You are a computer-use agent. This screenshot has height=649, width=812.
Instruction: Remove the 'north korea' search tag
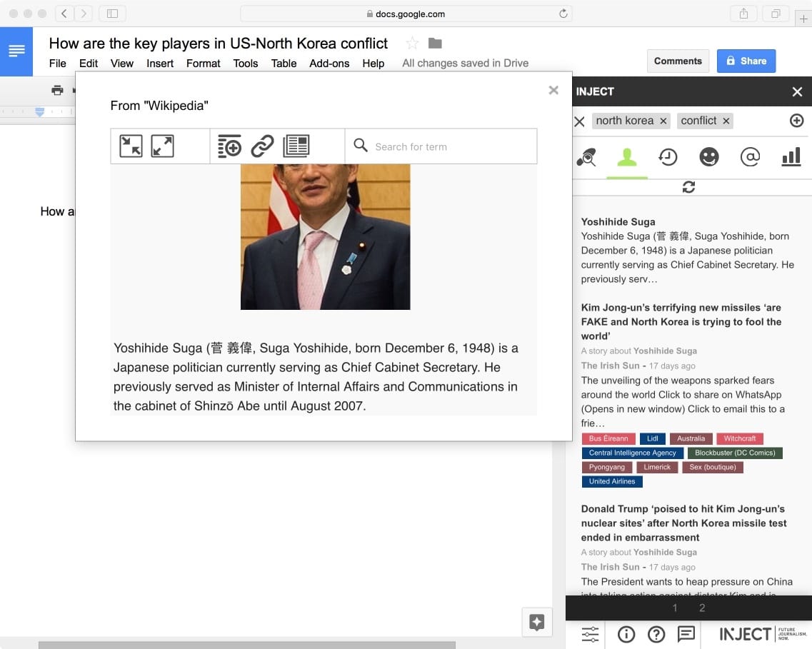[663, 121]
